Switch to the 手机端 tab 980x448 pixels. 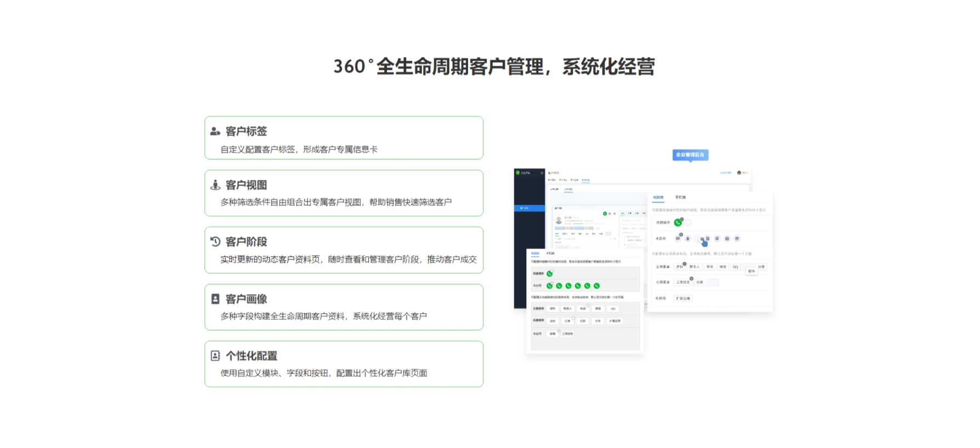(x=680, y=197)
